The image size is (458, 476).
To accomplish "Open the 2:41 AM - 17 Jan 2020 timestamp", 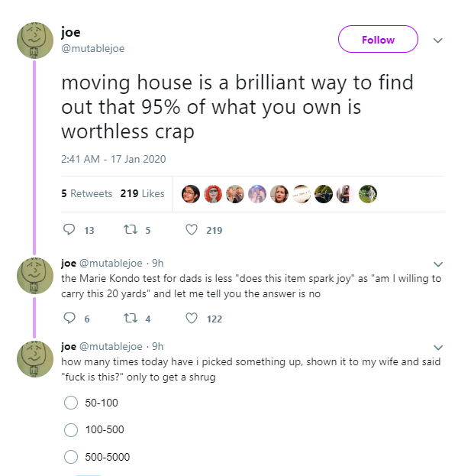I will pyautogui.click(x=114, y=159).
